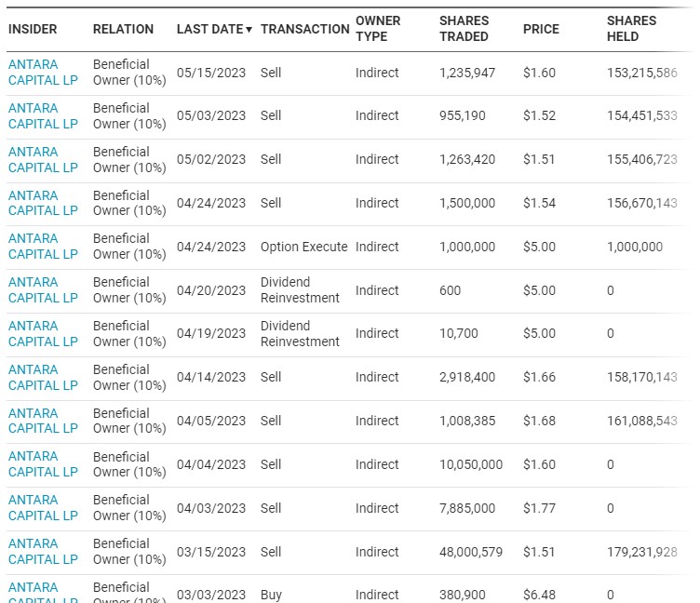Click the TRANSACTION column header
The height and width of the screenshot is (603, 700).
(304, 29)
